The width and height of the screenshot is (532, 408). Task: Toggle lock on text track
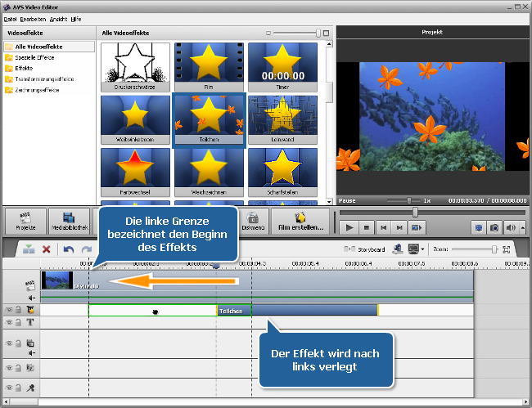19,322
